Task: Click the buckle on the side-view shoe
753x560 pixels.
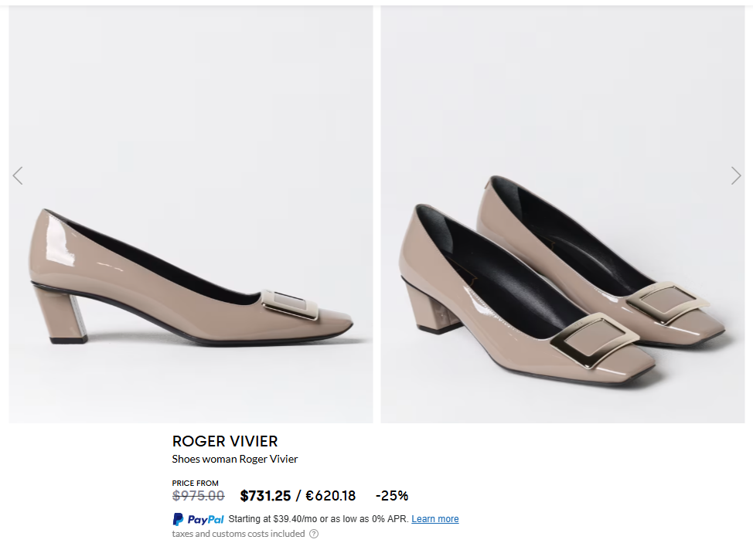Action: pyautogui.click(x=291, y=304)
